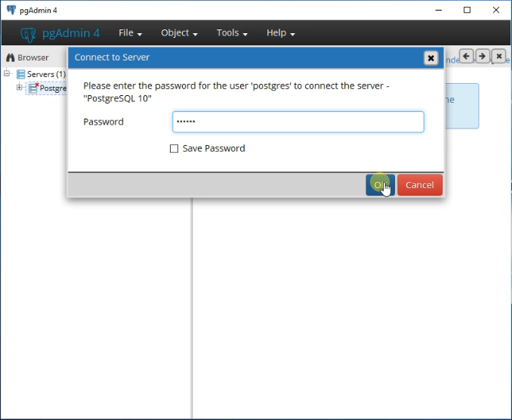512x420 pixels.
Task: Click the Servers group stack icon
Action: (x=21, y=75)
